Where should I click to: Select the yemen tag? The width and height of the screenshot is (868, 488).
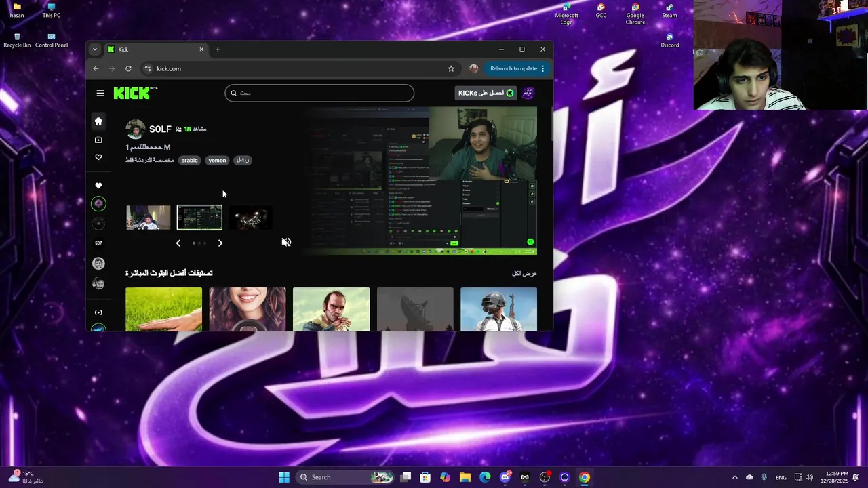tap(217, 160)
